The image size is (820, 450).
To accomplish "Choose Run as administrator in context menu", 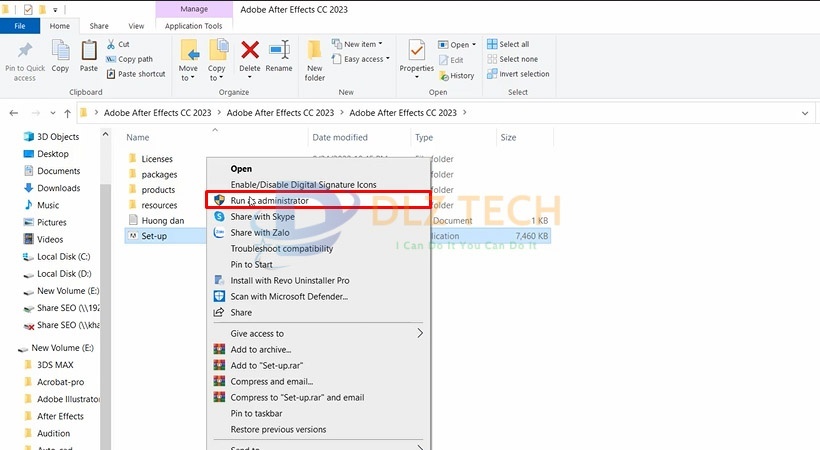I will [x=270, y=201].
